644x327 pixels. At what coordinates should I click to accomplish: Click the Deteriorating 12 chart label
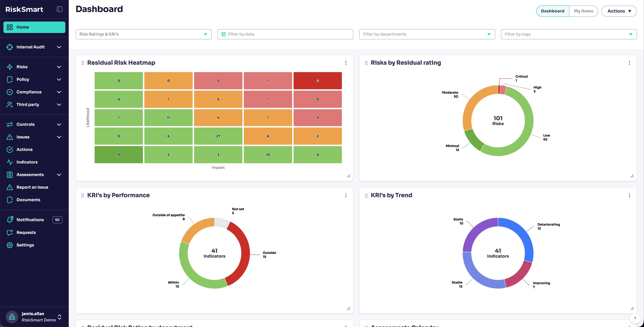coord(549,226)
